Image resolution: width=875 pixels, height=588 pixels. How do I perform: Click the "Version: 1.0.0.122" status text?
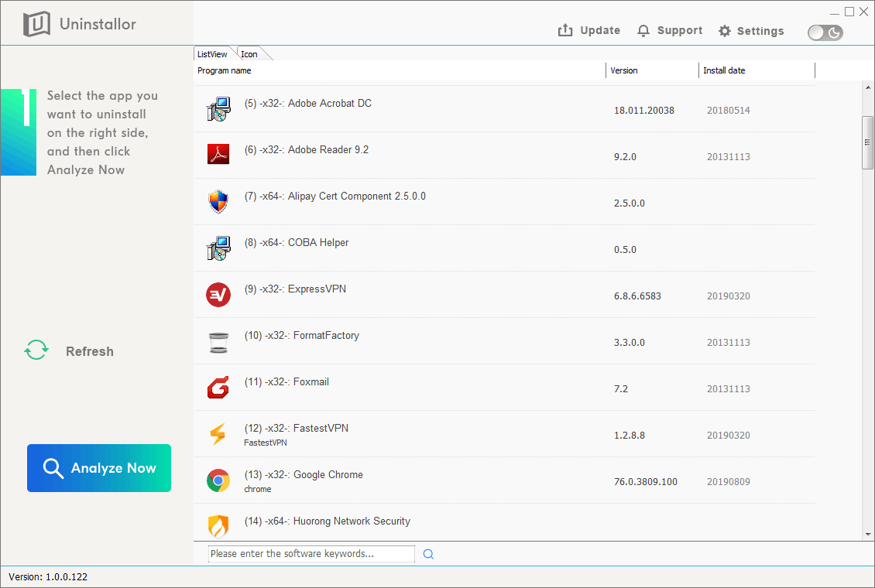[x=48, y=577]
